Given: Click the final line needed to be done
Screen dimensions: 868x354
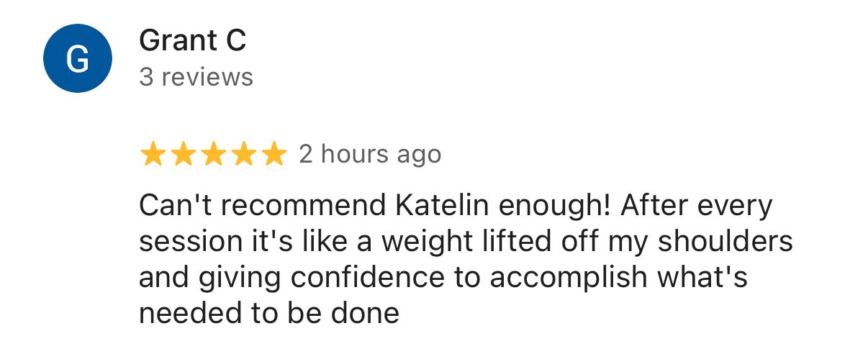Looking at the screenshot, I should pyautogui.click(x=269, y=314).
